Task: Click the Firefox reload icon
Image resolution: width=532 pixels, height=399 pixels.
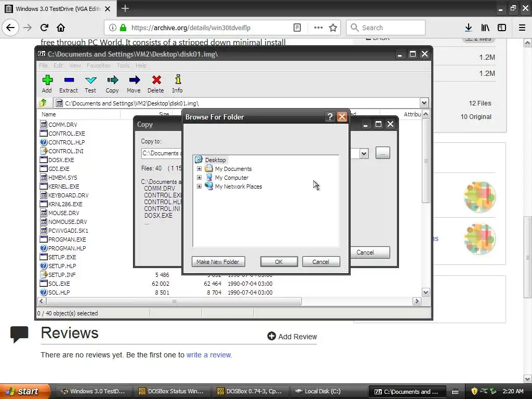Action: click(x=44, y=28)
